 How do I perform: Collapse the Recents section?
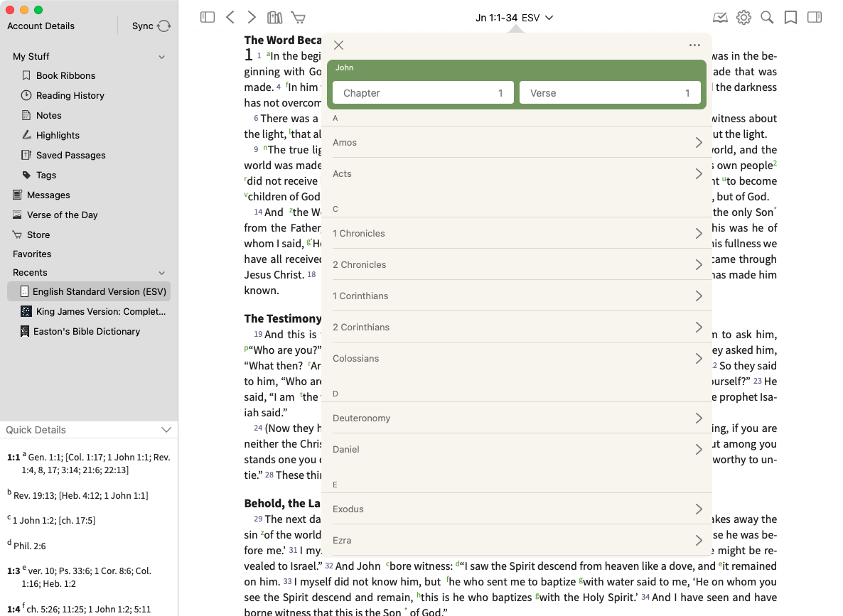(161, 273)
